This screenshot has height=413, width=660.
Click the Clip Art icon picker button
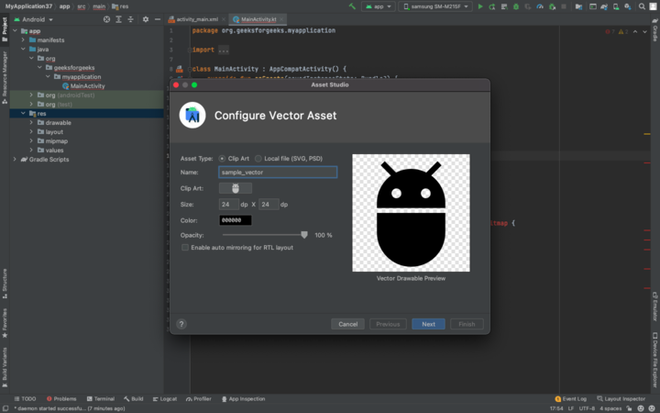pyautogui.click(x=236, y=188)
